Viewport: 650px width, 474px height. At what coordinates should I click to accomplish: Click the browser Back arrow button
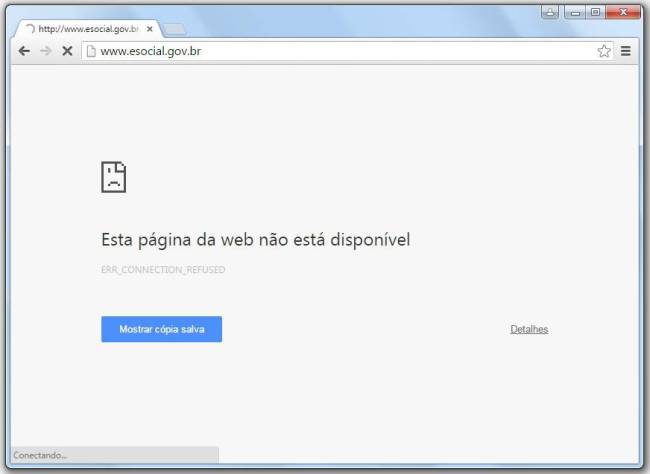(x=24, y=51)
